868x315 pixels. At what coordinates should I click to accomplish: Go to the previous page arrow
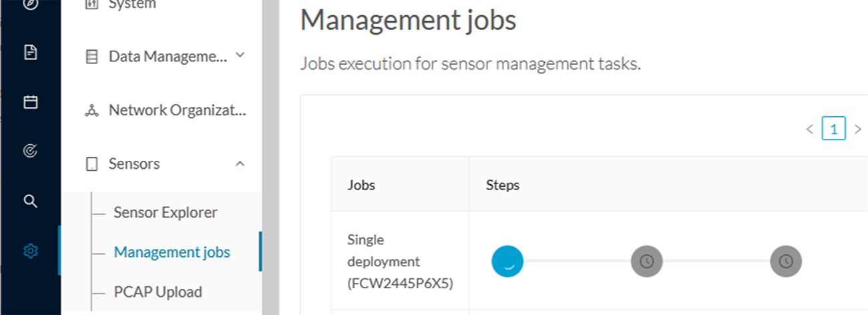pyautogui.click(x=810, y=129)
